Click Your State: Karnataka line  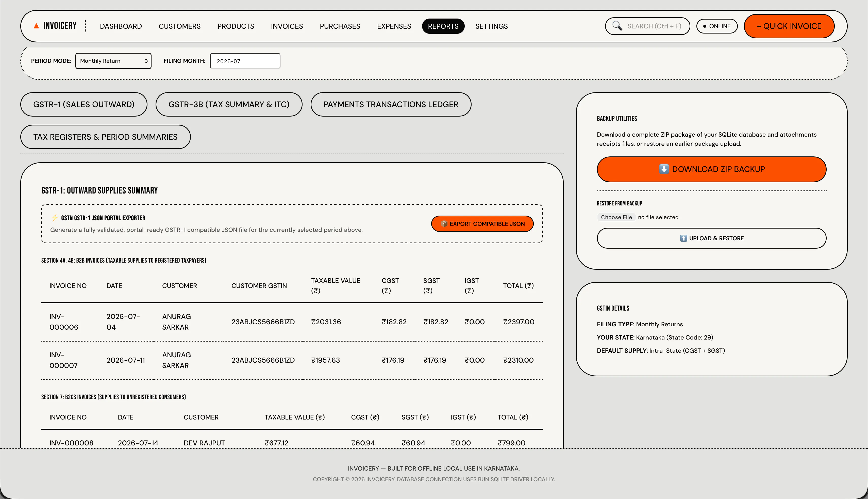(655, 337)
